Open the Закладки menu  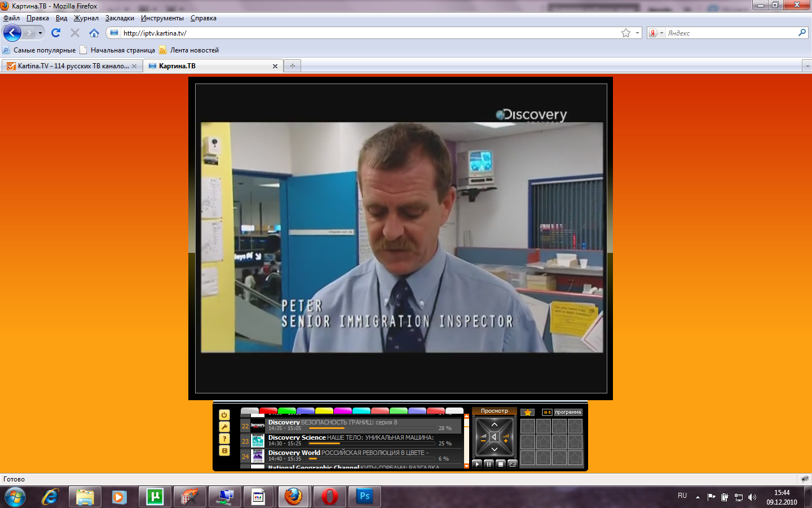click(120, 18)
